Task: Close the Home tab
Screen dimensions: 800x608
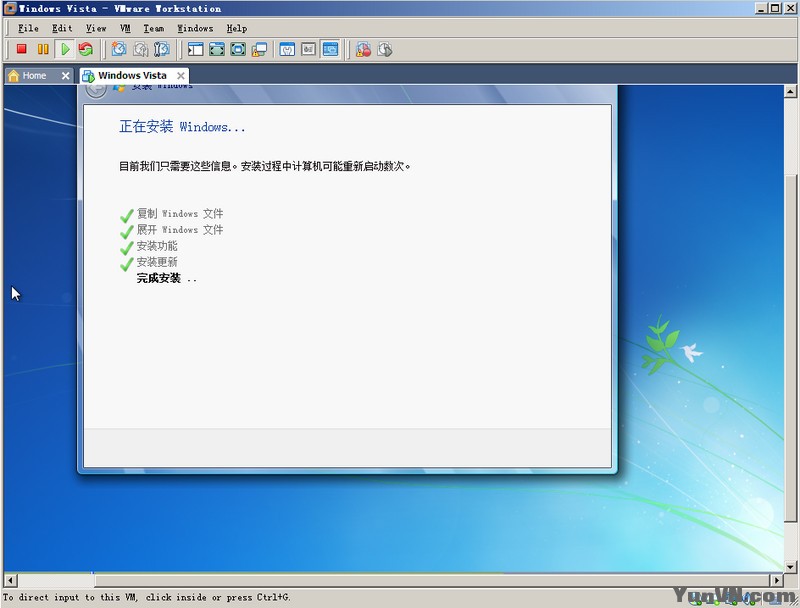Action: pyautogui.click(x=65, y=75)
